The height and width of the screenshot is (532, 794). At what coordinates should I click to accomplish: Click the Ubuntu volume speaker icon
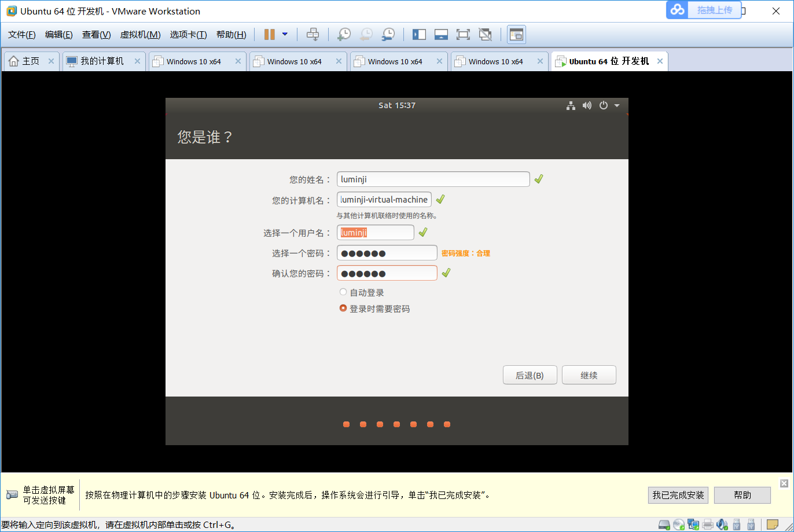[587, 105]
